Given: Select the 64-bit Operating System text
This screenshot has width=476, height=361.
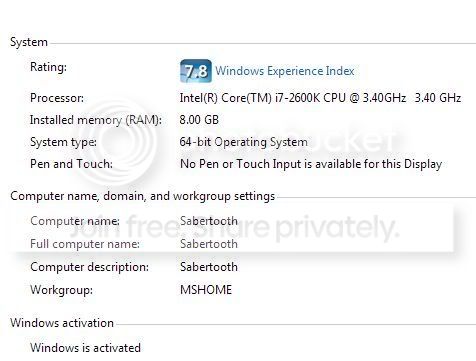Looking at the screenshot, I should pyautogui.click(x=243, y=142).
